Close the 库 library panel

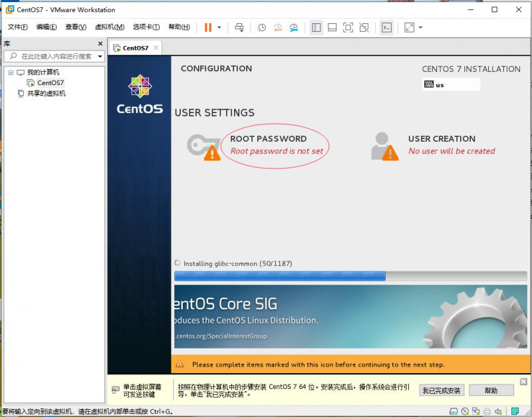click(x=100, y=44)
